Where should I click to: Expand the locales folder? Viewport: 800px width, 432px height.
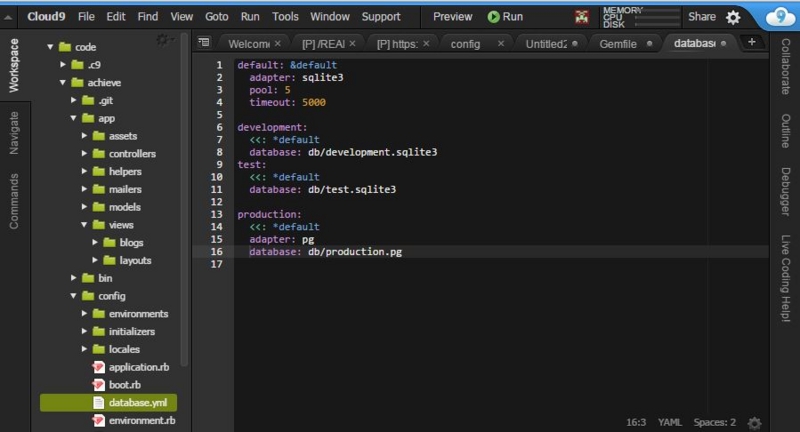point(84,349)
